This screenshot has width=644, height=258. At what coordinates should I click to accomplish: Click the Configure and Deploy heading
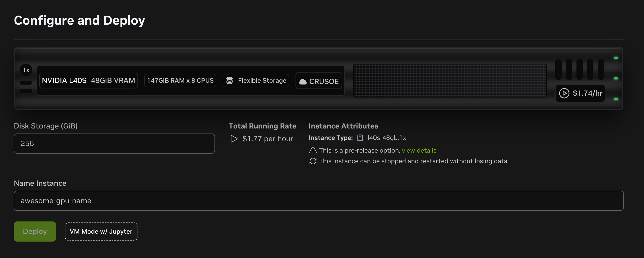pyautogui.click(x=79, y=20)
